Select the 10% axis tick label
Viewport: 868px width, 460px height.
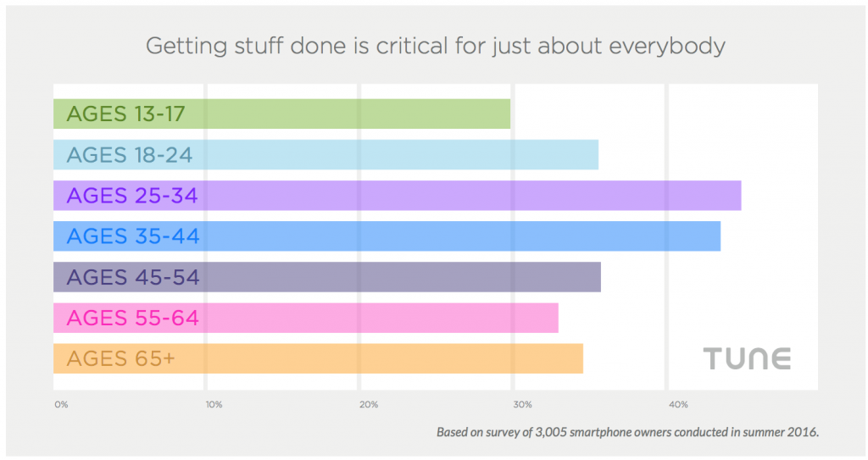(x=214, y=405)
